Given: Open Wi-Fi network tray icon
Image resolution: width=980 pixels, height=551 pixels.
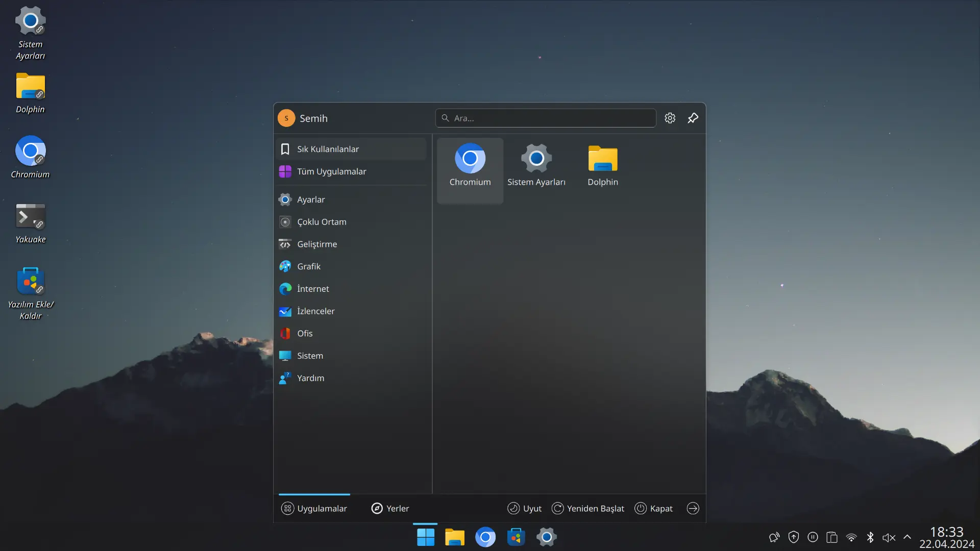Looking at the screenshot, I should click(851, 537).
